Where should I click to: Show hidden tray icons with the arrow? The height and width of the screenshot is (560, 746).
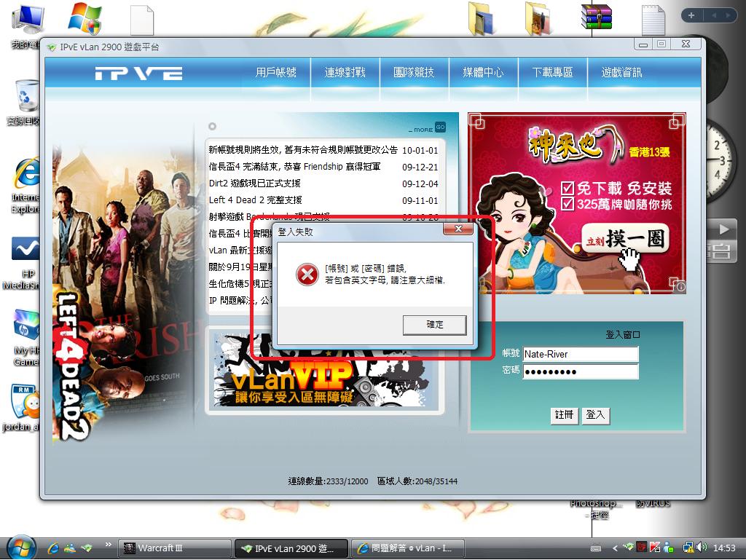615,548
